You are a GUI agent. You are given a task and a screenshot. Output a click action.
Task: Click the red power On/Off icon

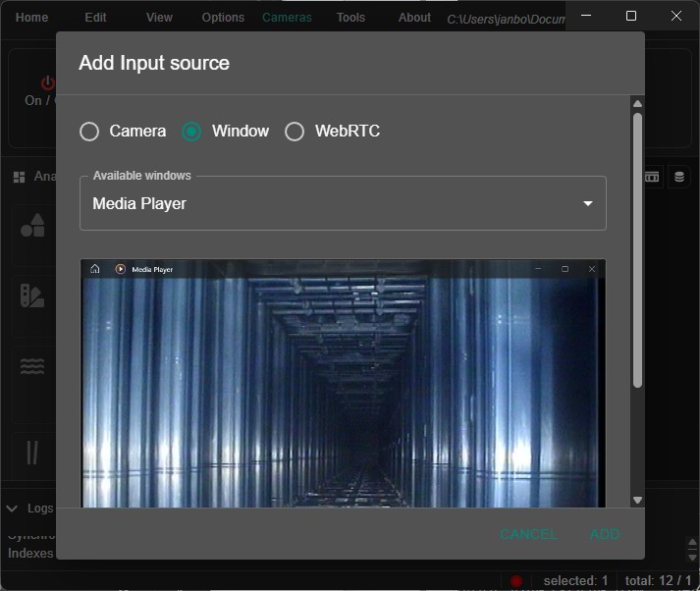[47, 83]
